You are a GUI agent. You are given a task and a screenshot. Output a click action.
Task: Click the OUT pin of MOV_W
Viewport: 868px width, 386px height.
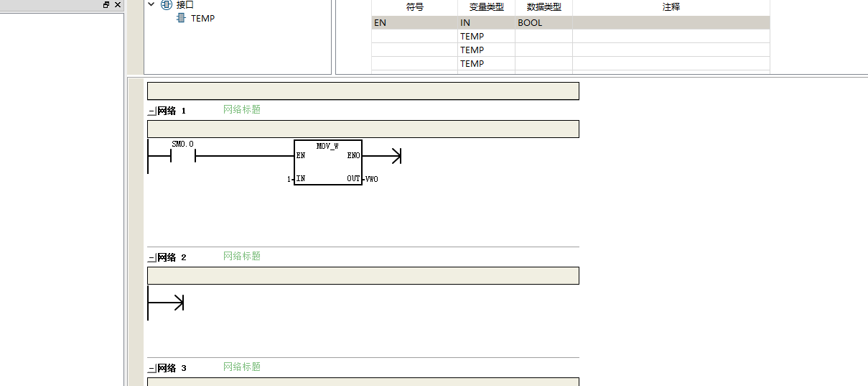(x=353, y=179)
